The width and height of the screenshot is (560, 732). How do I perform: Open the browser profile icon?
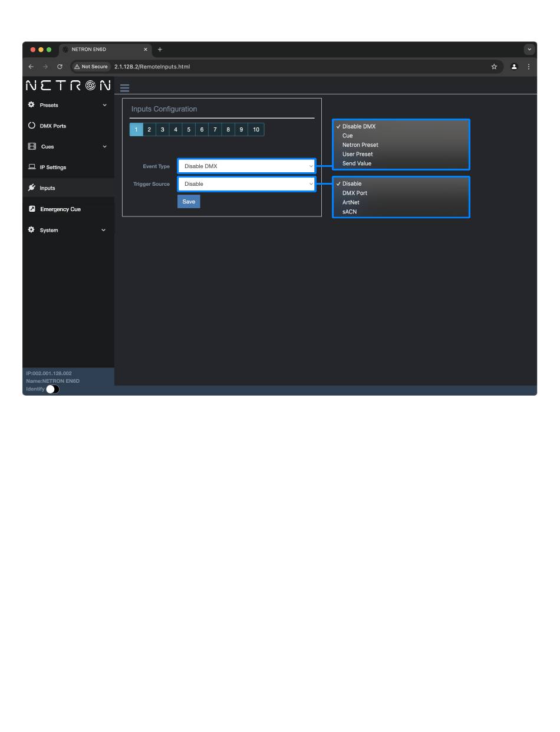pyautogui.click(x=514, y=67)
